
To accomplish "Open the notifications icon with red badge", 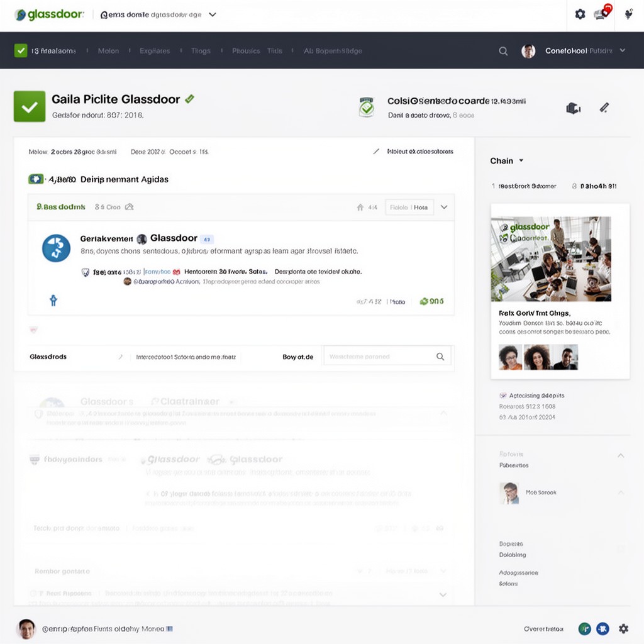I will pos(603,12).
